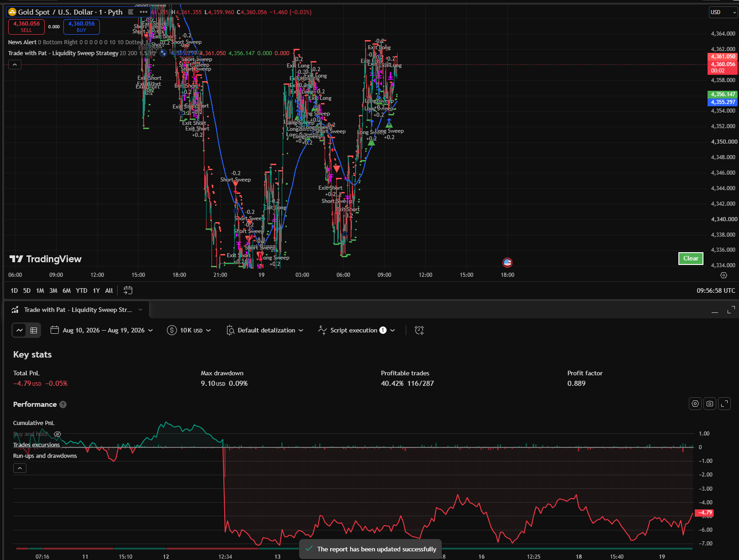Click the 09:56:58 UTC timezone clock

[716, 290]
